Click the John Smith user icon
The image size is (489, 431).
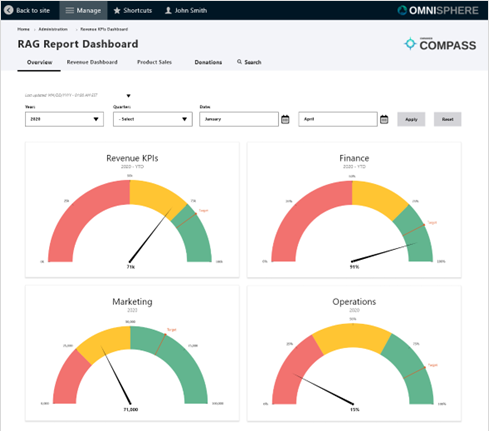pos(168,11)
